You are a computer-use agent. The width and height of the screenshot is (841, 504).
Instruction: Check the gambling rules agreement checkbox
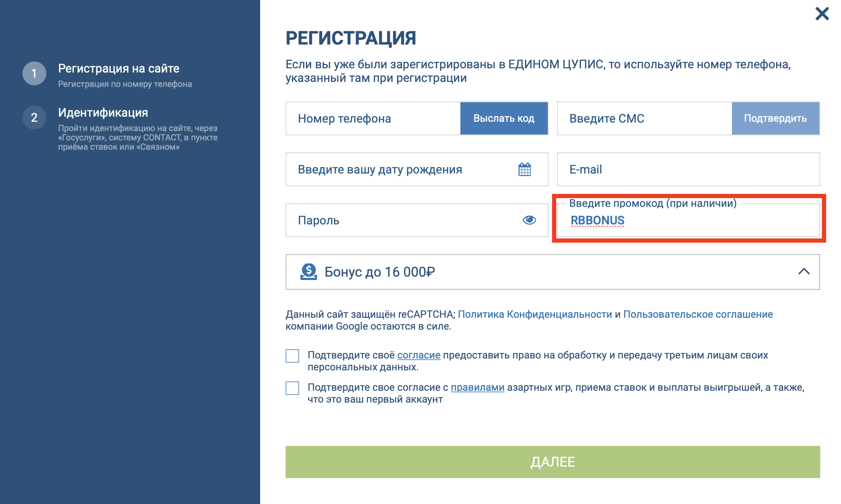point(292,388)
